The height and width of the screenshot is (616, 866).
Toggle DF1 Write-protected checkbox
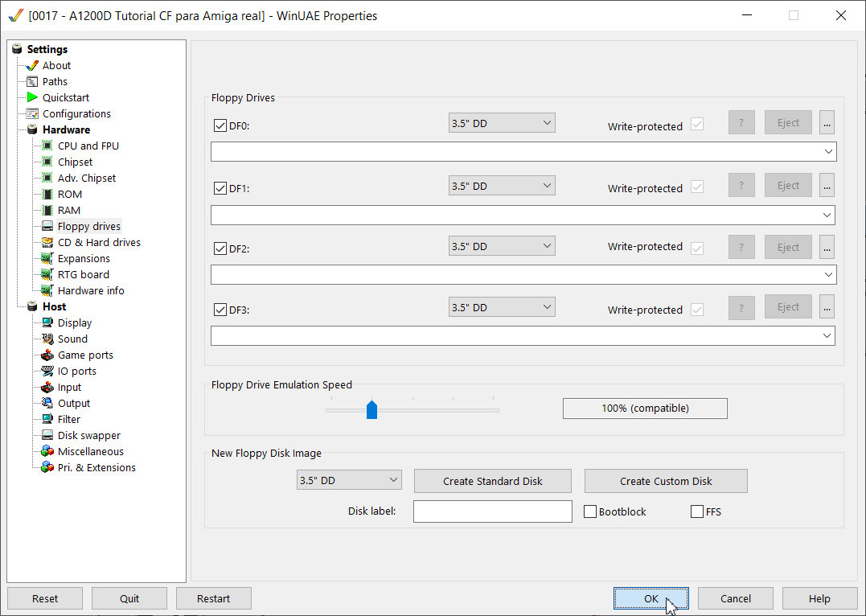[697, 187]
